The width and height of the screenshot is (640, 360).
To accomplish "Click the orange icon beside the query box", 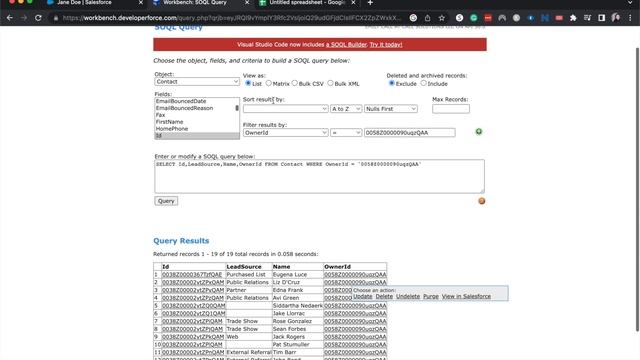I will point(482,201).
